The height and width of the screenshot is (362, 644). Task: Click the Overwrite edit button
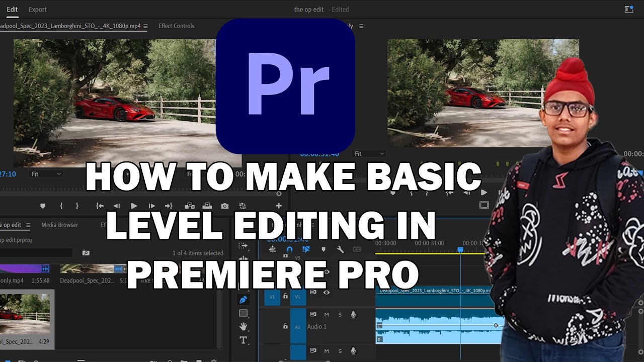coord(207,206)
